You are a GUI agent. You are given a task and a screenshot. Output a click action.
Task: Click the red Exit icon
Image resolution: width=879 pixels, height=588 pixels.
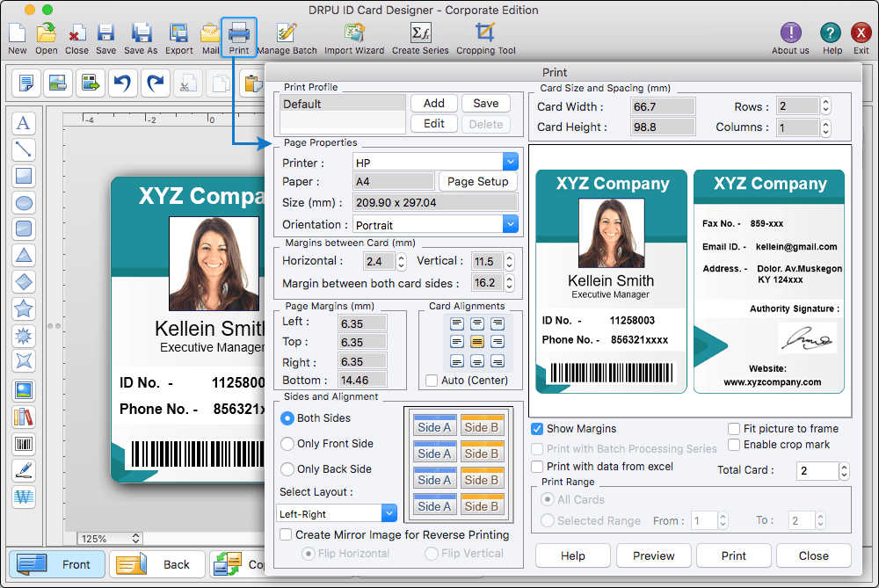861,33
